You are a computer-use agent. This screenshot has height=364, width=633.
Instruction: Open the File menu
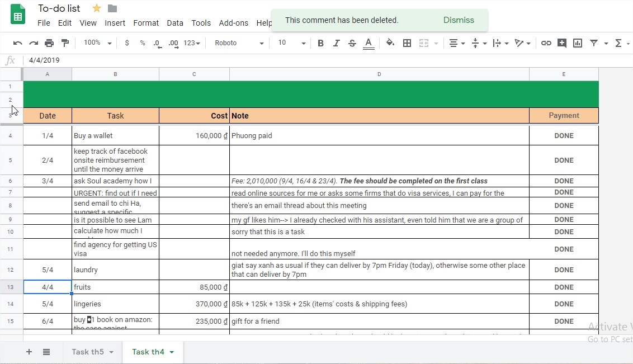coord(44,23)
